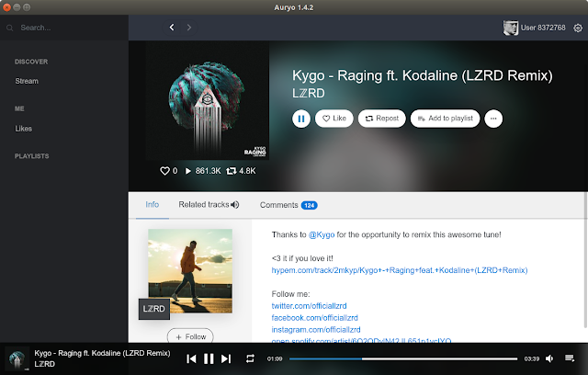Screen dimensions: 588x375
Task: Click the 124 comments count badge
Action: coord(310,206)
